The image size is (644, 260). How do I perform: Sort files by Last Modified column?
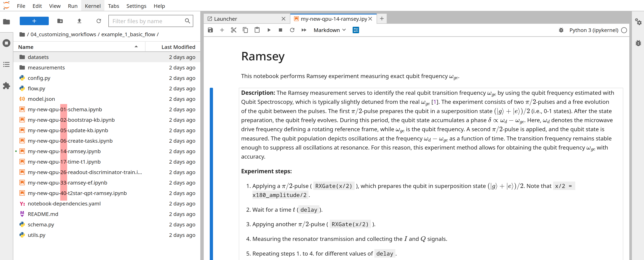[x=173, y=47]
